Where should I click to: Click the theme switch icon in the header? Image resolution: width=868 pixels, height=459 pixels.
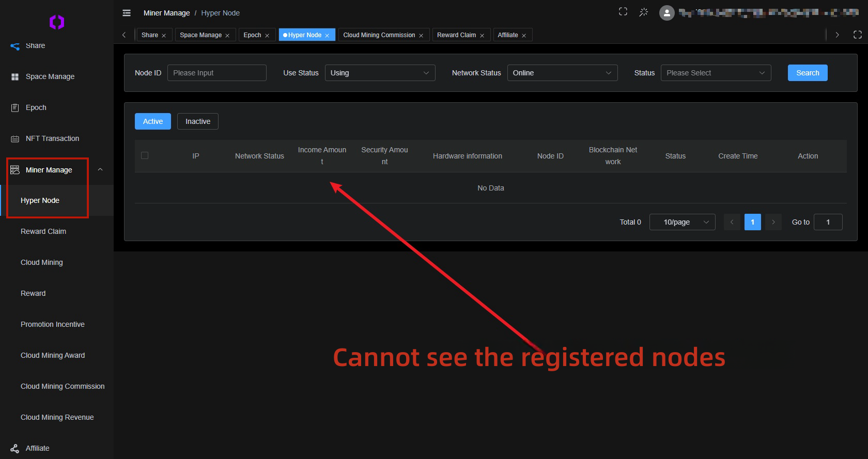pyautogui.click(x=644, y=12)
